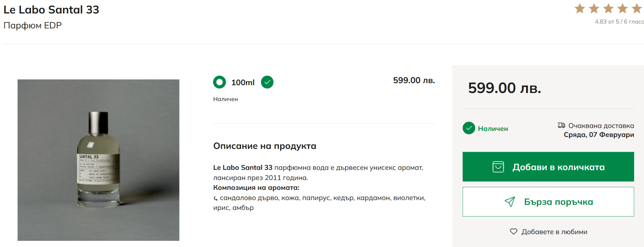Click the small icon before сандалово дърво
The width and height of the screenshot is (644, 247).
(x=215, y=198)
